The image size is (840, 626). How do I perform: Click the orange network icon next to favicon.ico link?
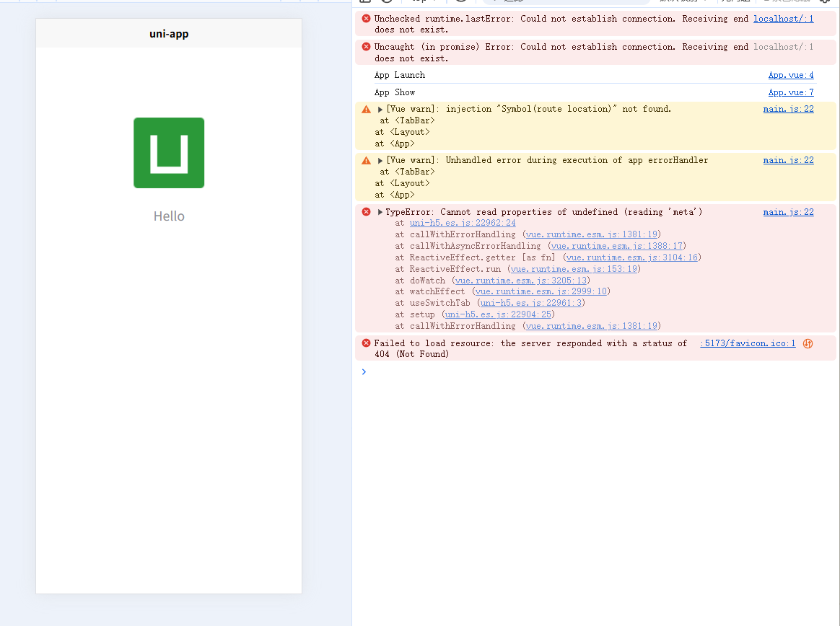[x=808, y=344]
